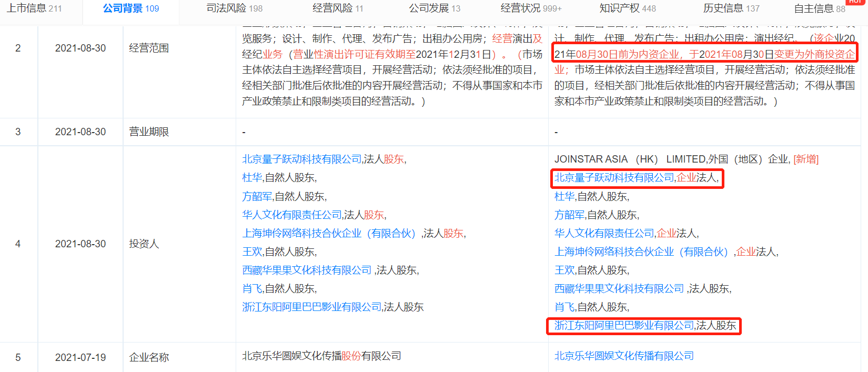Select the 自主信息 tab
This screenshot has height=372, width=868.
coord(820,8)
